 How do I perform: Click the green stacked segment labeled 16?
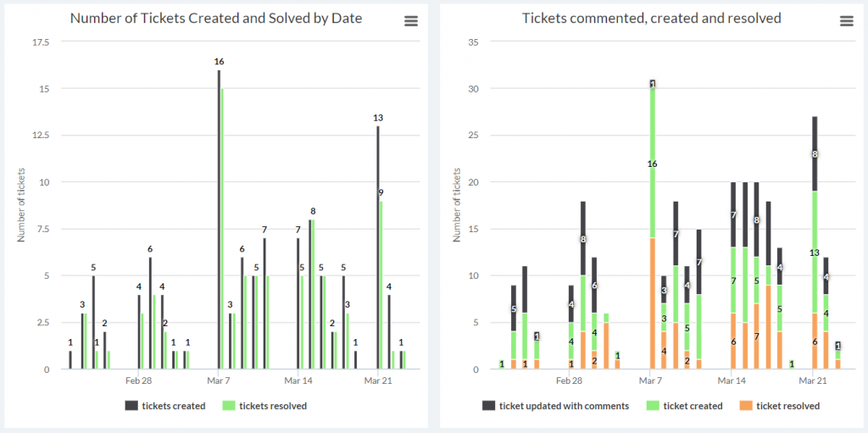coord(653,164)
